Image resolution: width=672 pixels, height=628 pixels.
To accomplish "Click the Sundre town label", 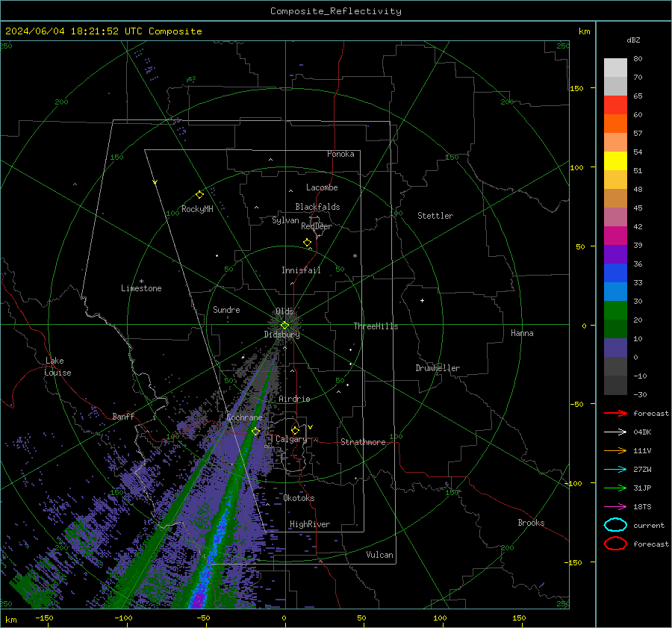I will [226, 310].
